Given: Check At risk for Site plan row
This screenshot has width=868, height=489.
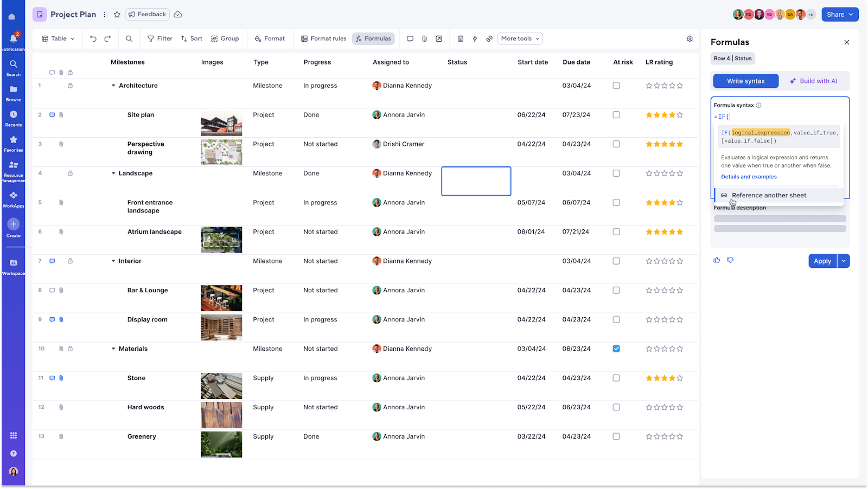Looking at the screenshot, I should [x=616, y=115].
